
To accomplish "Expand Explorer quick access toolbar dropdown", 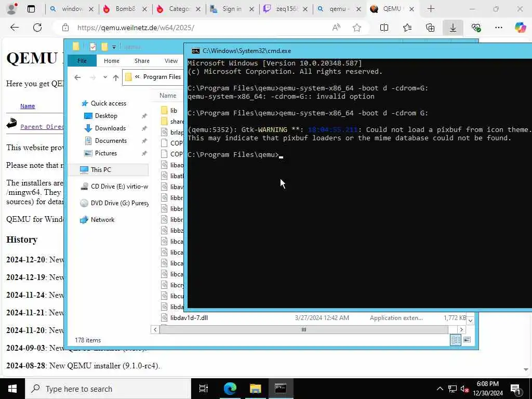I will pos(114,47).
